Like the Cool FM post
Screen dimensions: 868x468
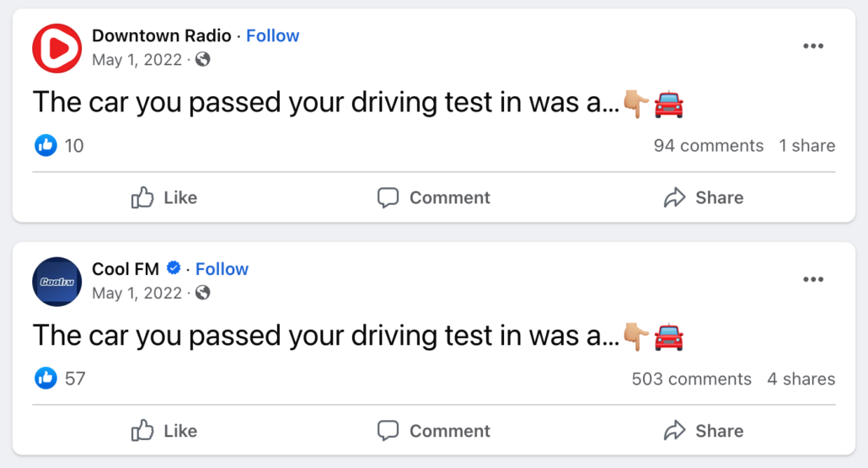coord(164,431)
